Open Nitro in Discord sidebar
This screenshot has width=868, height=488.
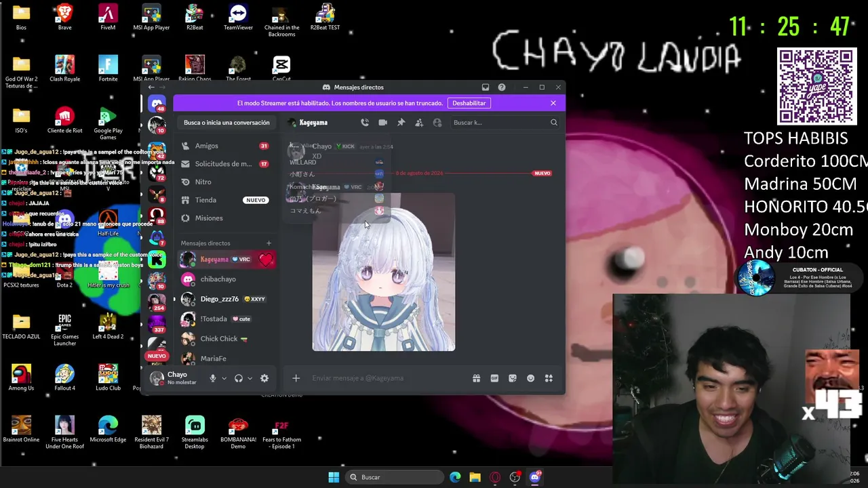coord(226,182)
